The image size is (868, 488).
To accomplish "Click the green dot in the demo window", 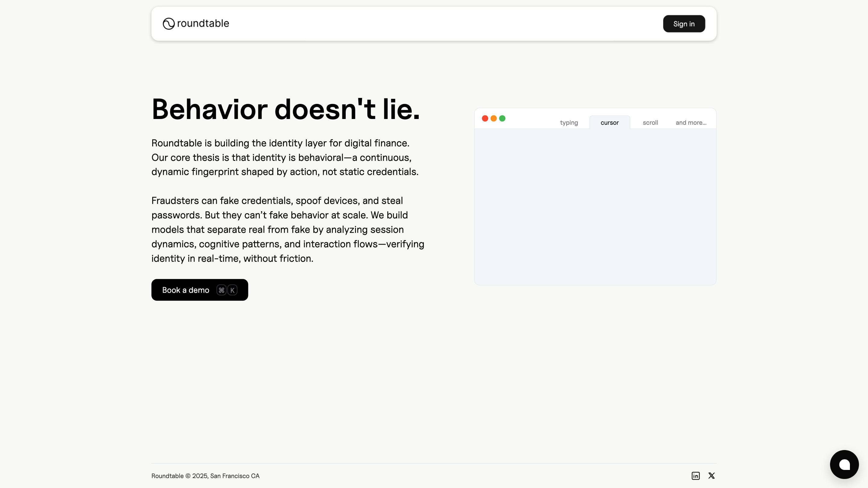I will point(502,118).
